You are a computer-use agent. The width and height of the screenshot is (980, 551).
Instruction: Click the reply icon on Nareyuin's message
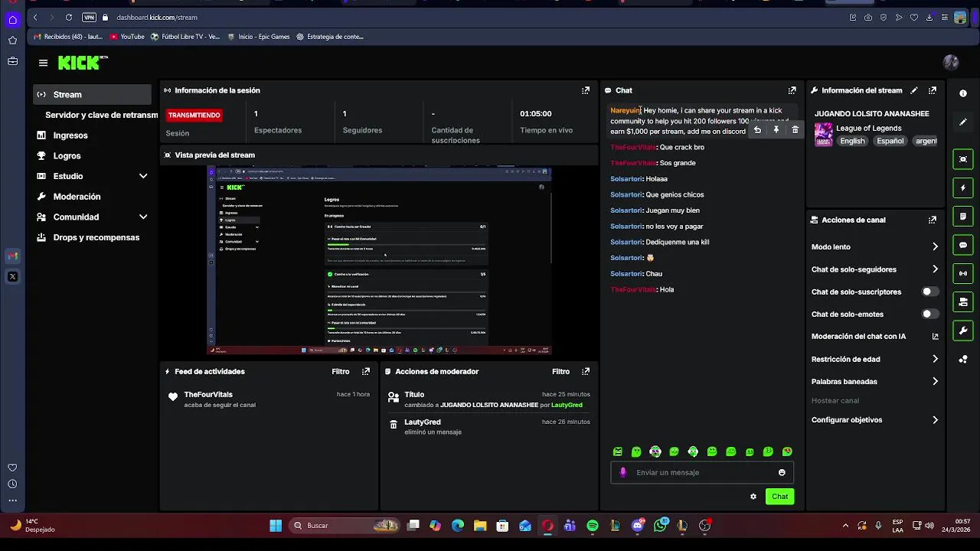[x=757, y=130]
